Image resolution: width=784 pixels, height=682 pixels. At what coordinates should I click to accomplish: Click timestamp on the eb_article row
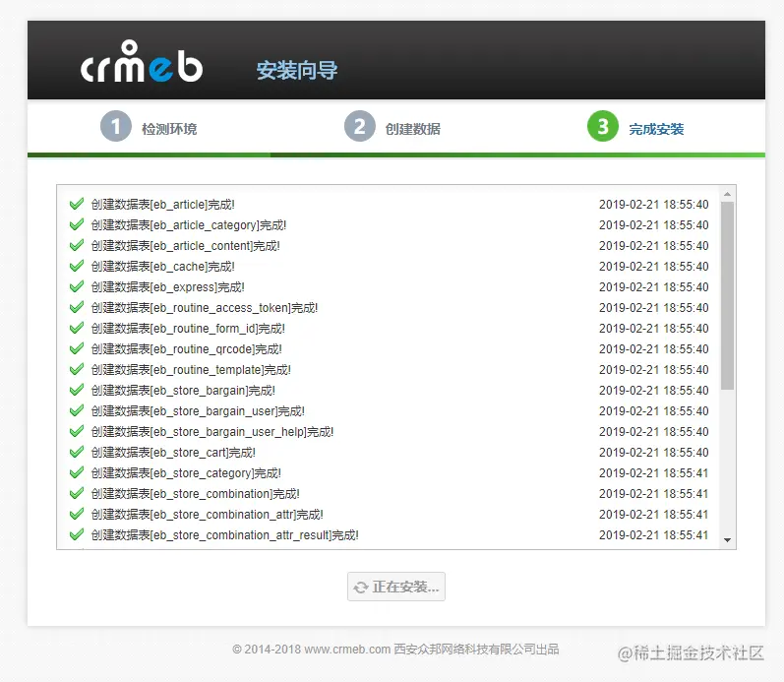653,204
